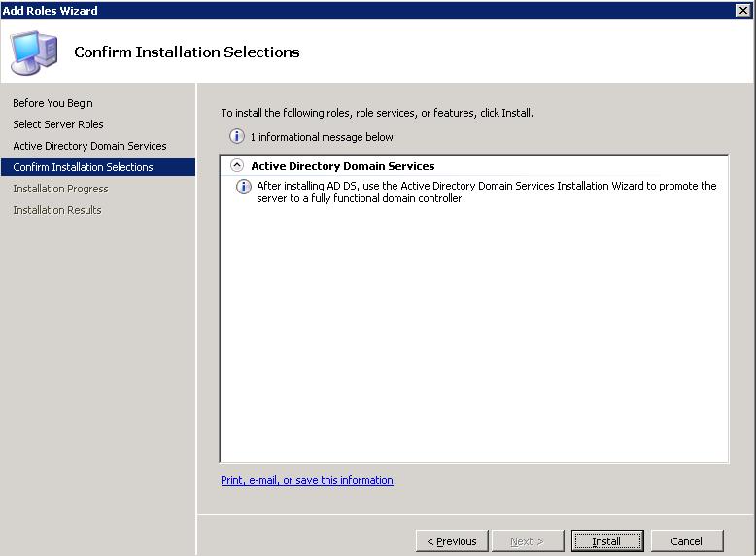Click the Installation Results step
This screenshot has height=556, width=756.
coord(57,210)
